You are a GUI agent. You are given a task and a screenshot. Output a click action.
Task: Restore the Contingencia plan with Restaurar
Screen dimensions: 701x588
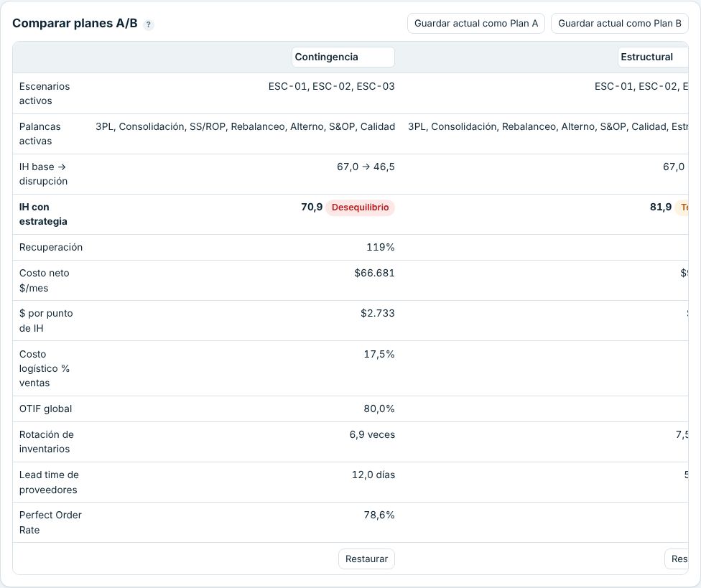point(366,559)
